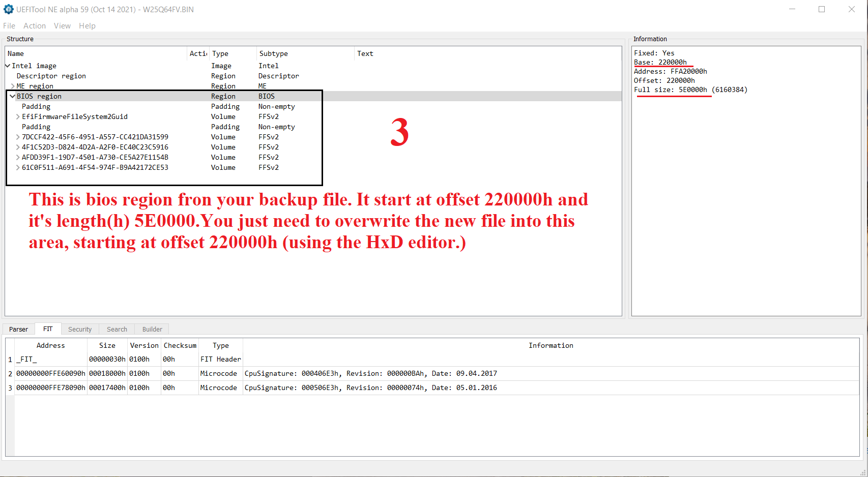The height and width of the screenshot is (477, 868).
Task: Click the Action column header in Structure
Action: [x=198, y=53]
